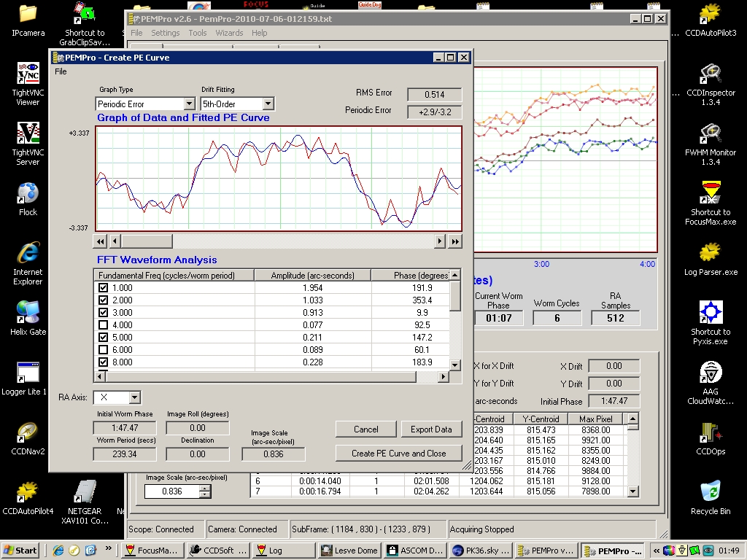
Task: Click the FFT table horizontal scrollbar thumb
Action: coord(260,377)
